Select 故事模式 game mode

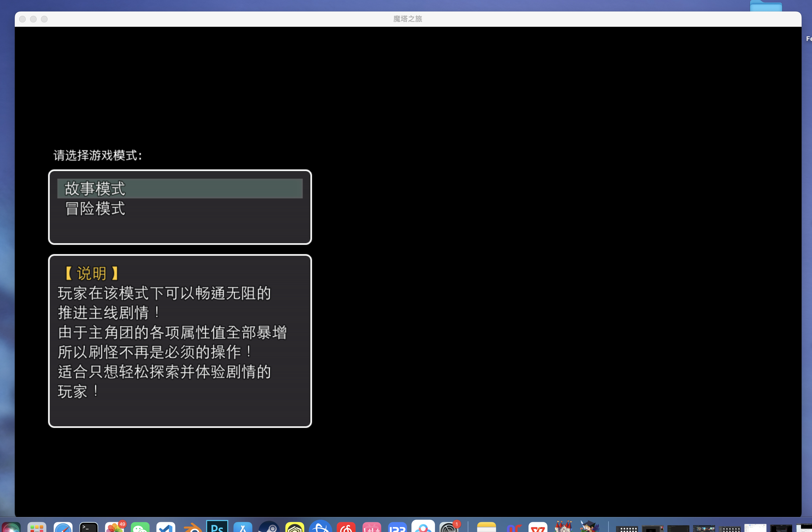tap(180, 188)
